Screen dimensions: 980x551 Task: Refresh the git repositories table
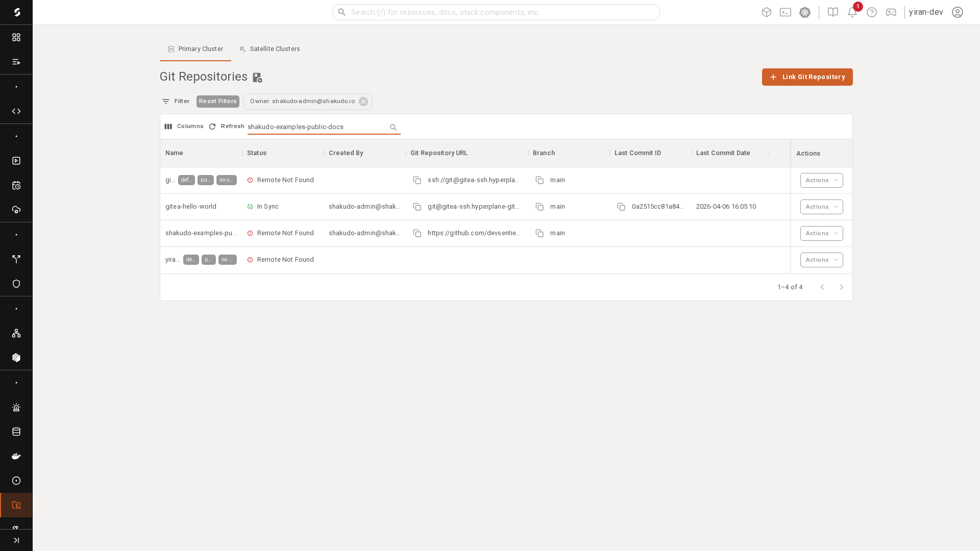pos(227,126)
